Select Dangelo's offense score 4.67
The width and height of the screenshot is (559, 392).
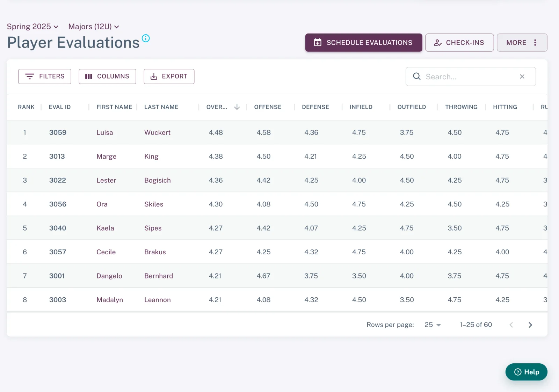coord(263,276)
